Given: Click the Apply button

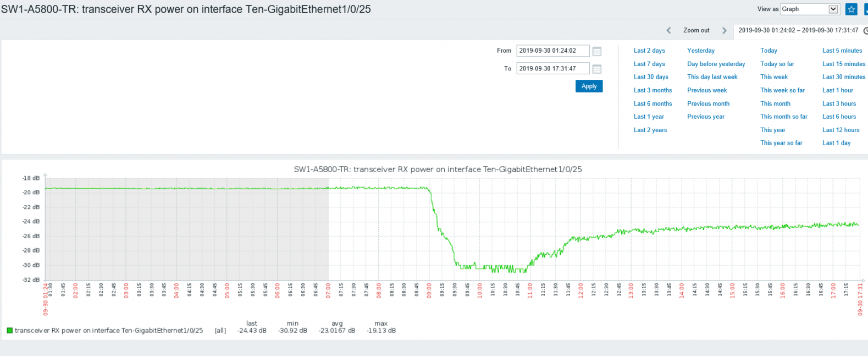Looking at the screenshot, I should 589,86.
